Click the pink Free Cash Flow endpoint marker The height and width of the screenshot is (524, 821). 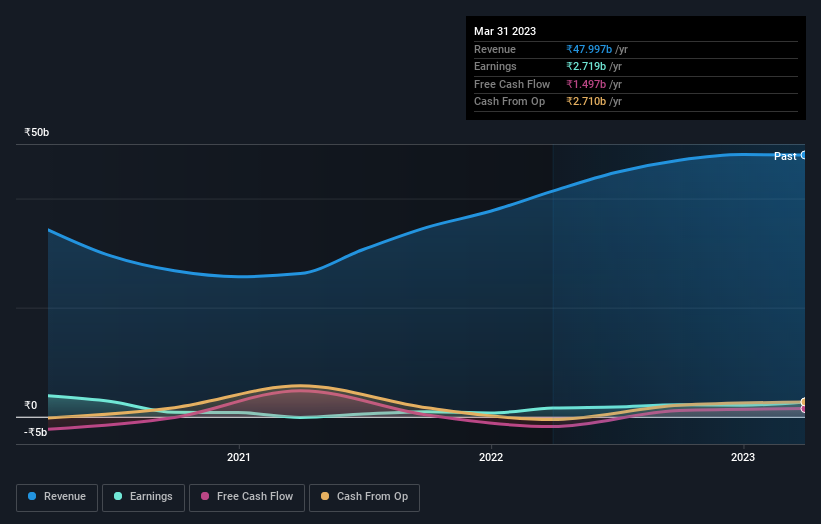[x=804, y=409]
